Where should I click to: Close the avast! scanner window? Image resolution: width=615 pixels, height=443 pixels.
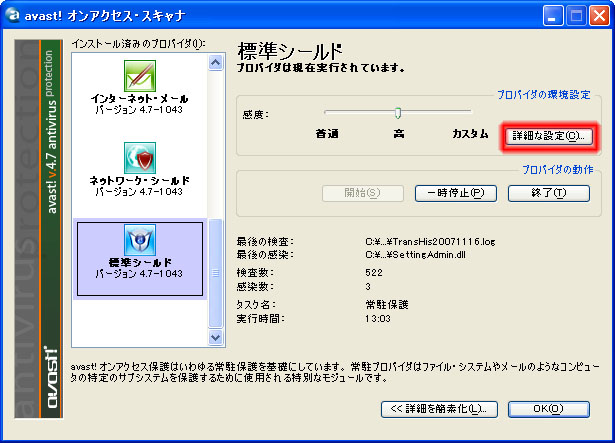point(600,16)
